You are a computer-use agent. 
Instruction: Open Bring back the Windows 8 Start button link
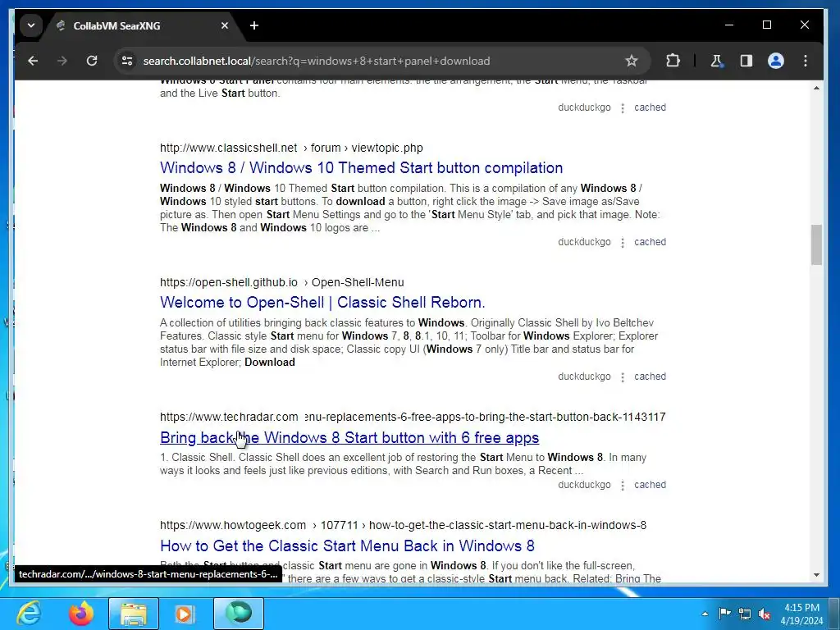point(349,438)
